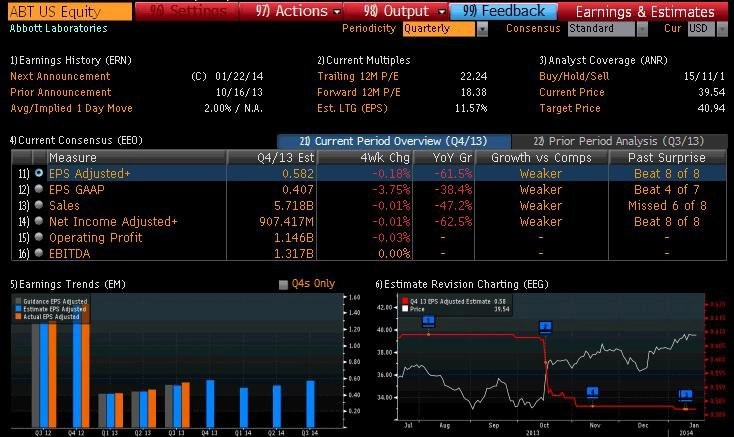This screenshot has height=437, width=734.
Task: Open 3) Analyst Coverage (ANR) section
Action: pyautogui.click(x=603, y=60)
